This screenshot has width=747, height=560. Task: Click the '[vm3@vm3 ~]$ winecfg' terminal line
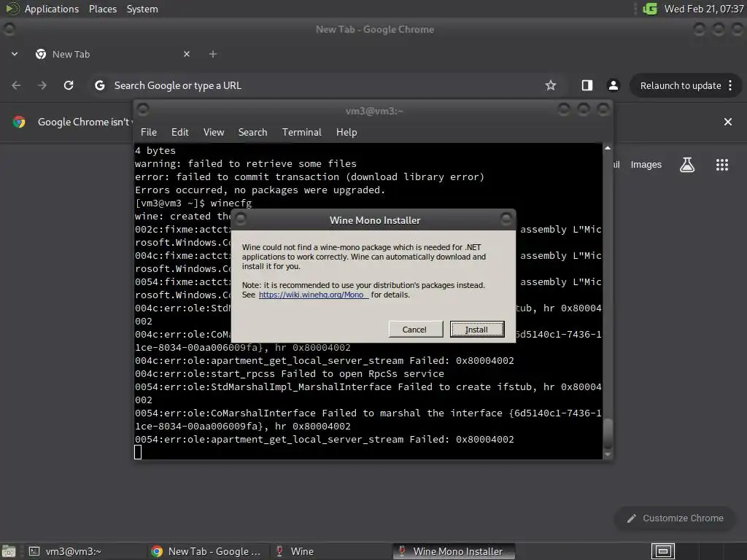(x=193, y=203)
